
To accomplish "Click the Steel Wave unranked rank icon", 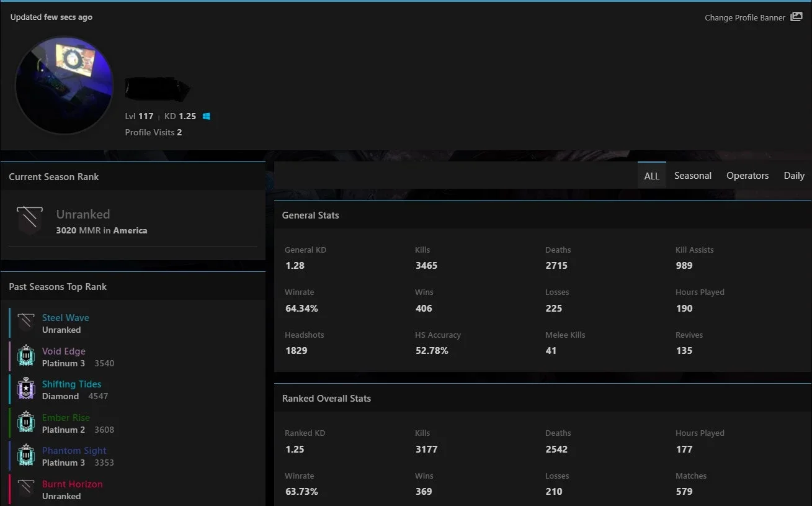I will (26, 323).
